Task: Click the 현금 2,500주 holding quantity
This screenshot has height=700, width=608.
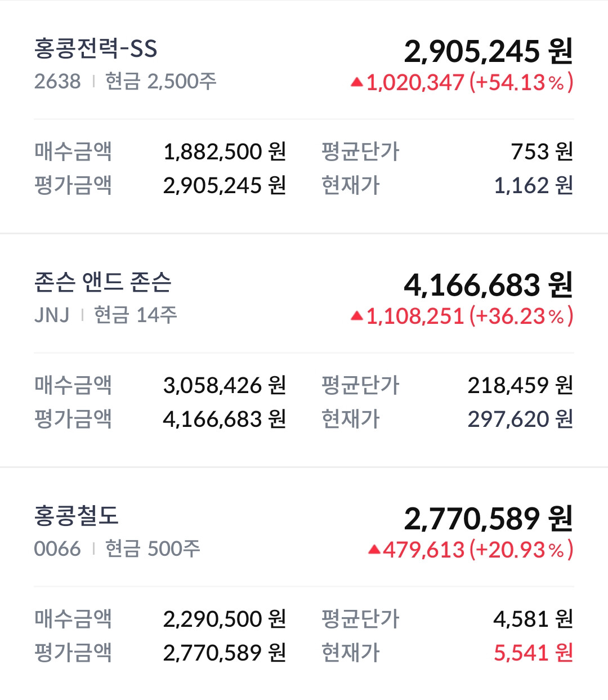Action: [x=161, y=82]
